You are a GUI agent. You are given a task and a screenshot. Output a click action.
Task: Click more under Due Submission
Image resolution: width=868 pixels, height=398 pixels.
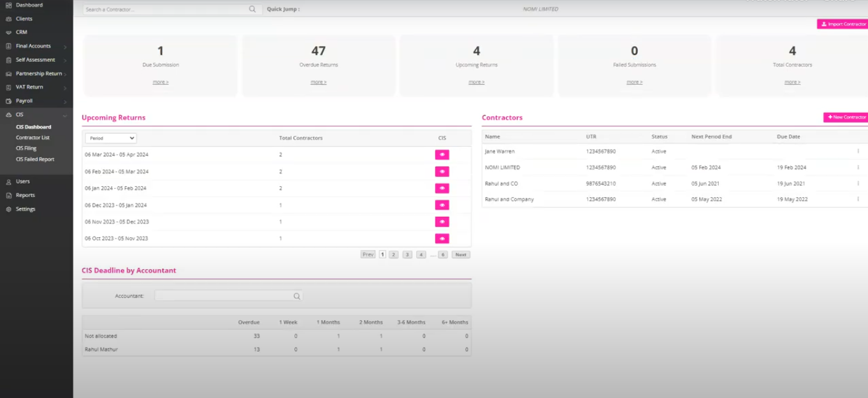pos(161,82)
